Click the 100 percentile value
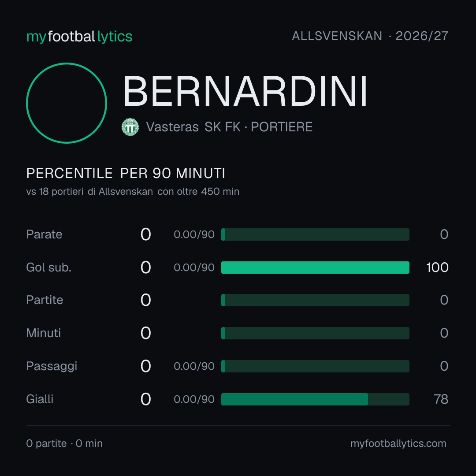The image size is (476, 476). pyautogui.click(x=437, y=268)
